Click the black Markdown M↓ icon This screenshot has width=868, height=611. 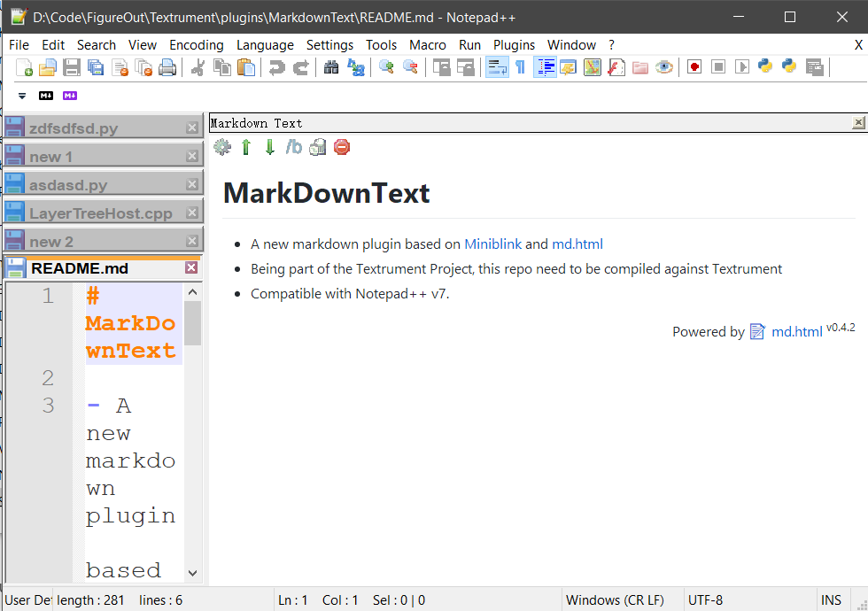click(x=46, y=96)
